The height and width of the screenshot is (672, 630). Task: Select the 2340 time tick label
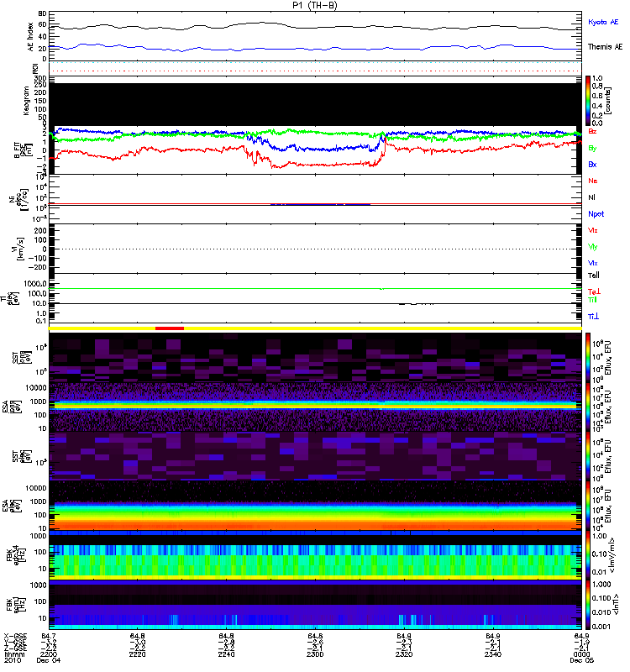point(493,654)
